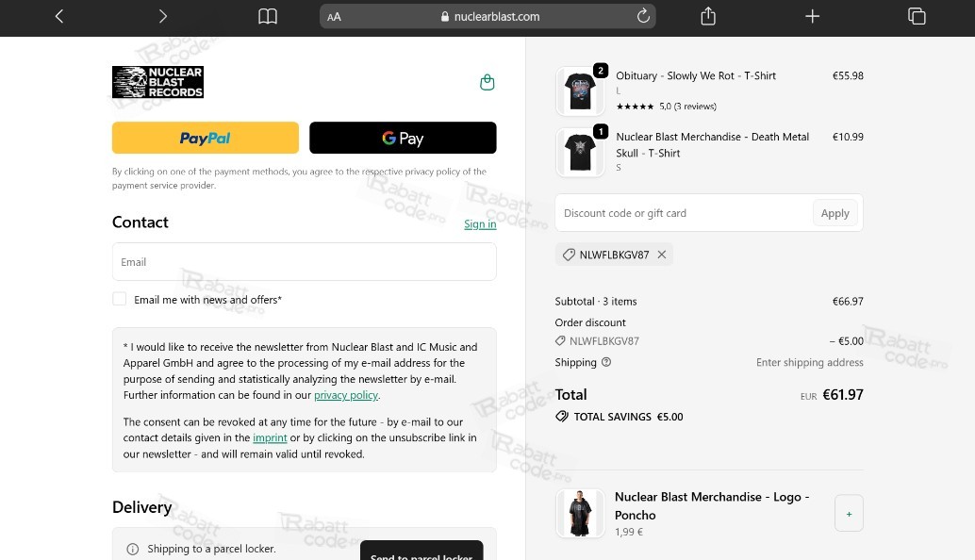The height and width of the screenshot is (560, 975).
Task: Open the bookmarks book icon
Action: [268, 16]
